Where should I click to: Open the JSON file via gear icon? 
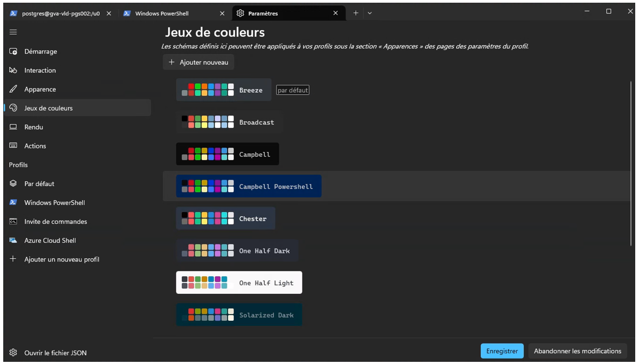[13, 353]
